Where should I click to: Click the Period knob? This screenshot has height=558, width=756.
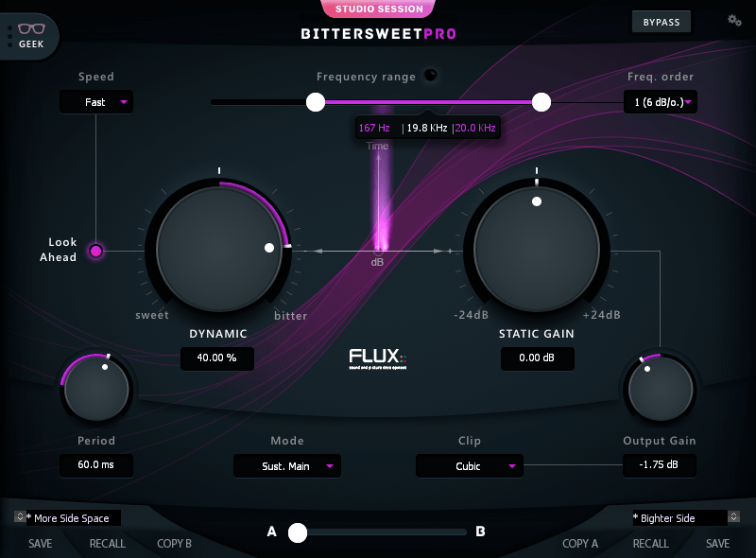tap(95, 387)
